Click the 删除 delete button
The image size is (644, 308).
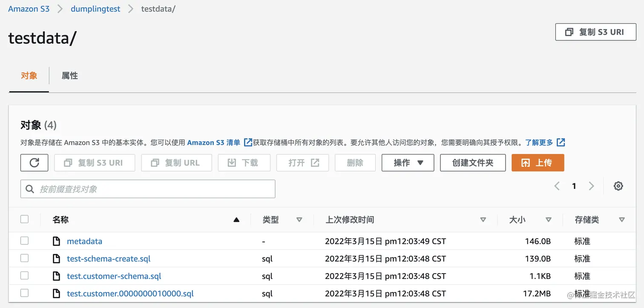pos(355,163)
